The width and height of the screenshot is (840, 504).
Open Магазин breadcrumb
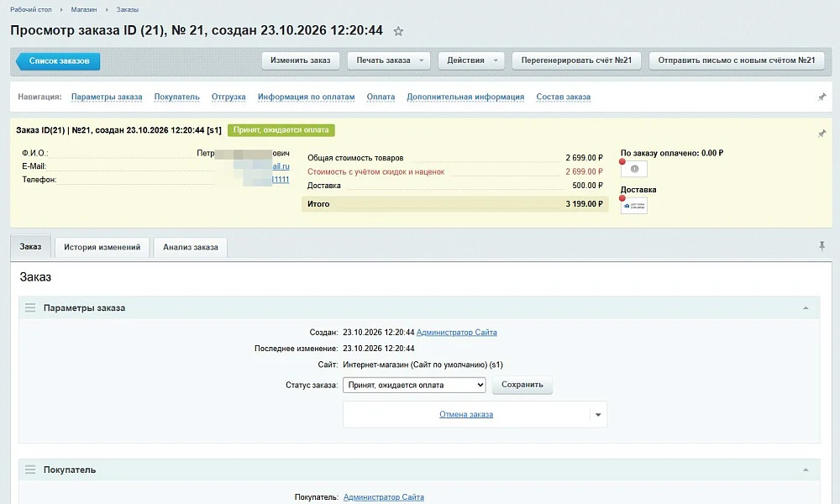[84, 9]
